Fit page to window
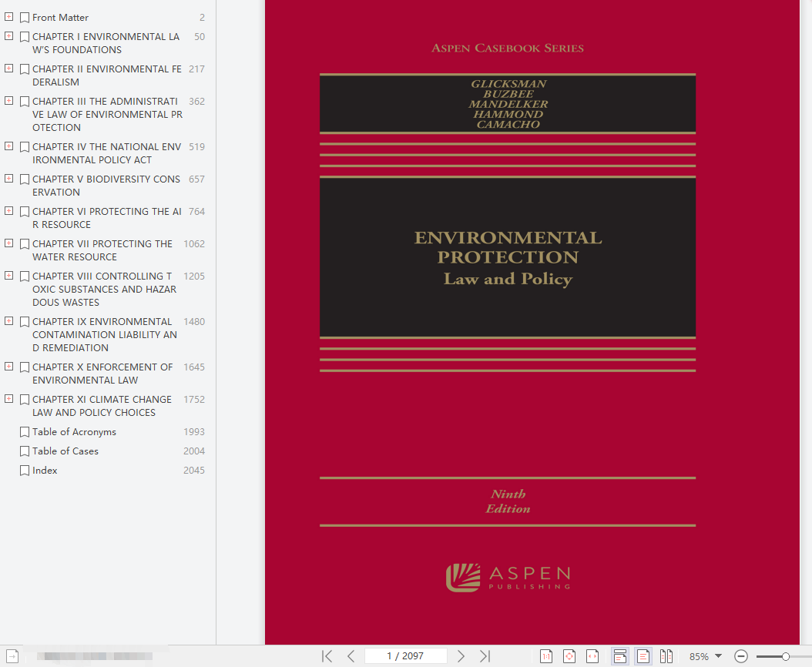Screen dimensions: 812x667 569,656
